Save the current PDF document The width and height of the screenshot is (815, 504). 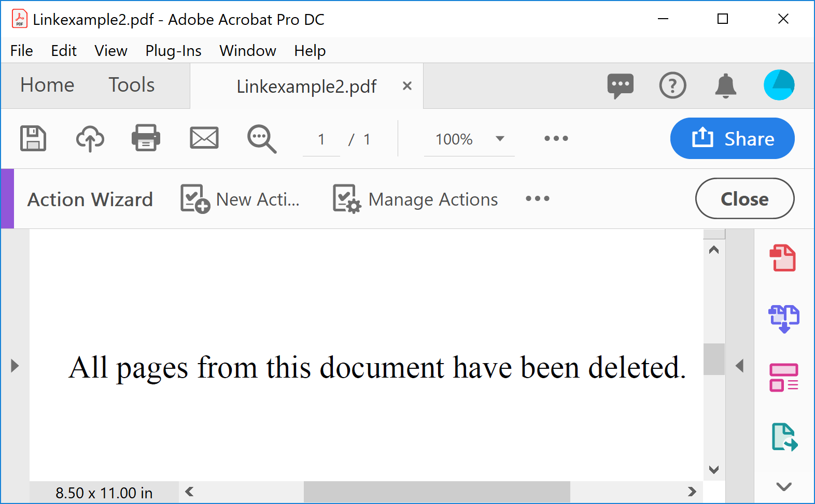coord(33,138)
